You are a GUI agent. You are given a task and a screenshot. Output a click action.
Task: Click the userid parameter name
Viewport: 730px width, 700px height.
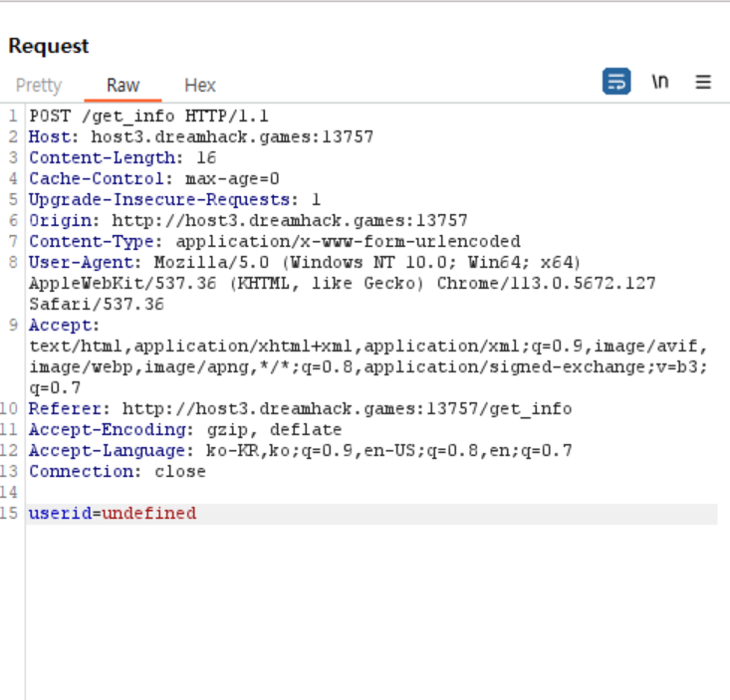point(60,514)
